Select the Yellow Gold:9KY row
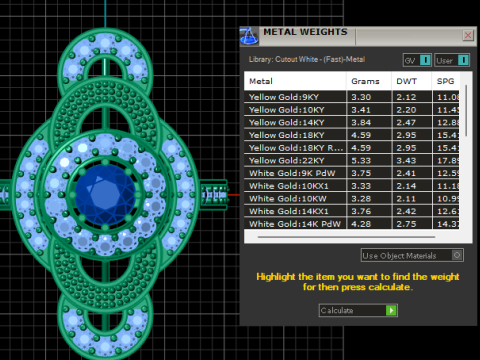This screenshot has height=360, width=480. (352, 97)
